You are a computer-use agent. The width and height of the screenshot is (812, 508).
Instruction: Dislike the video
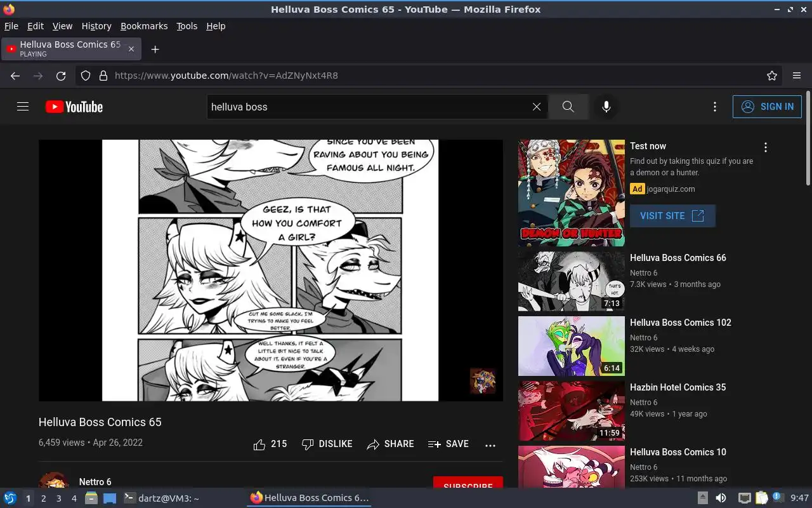(327, 444)
